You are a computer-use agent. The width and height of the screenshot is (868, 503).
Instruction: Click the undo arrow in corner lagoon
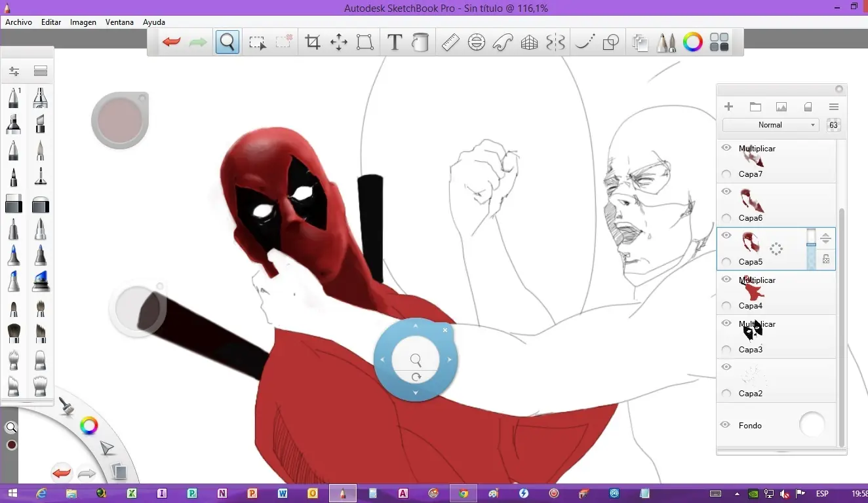[x=62, y=473]
